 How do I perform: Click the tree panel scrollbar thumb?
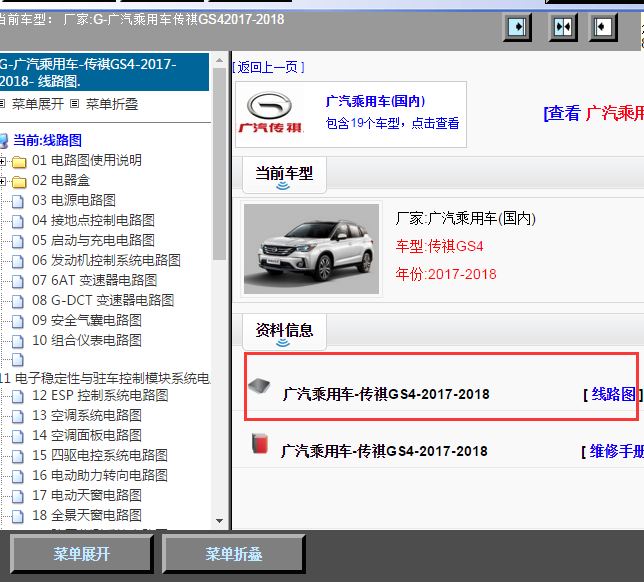coord(219,164)
